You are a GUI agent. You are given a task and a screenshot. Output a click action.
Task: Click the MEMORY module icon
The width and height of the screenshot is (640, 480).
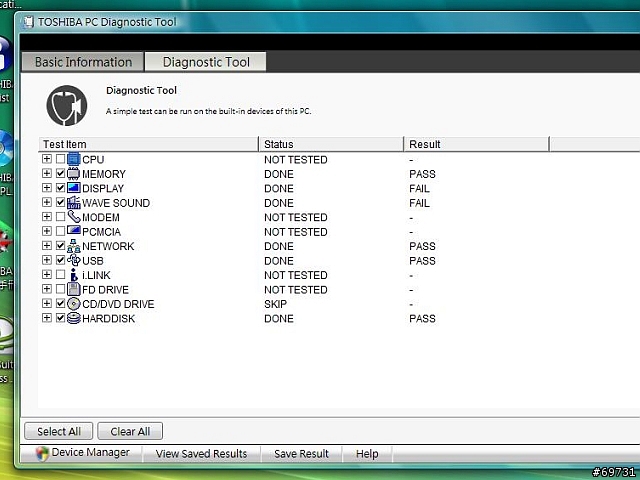click(x=73, y=173)
